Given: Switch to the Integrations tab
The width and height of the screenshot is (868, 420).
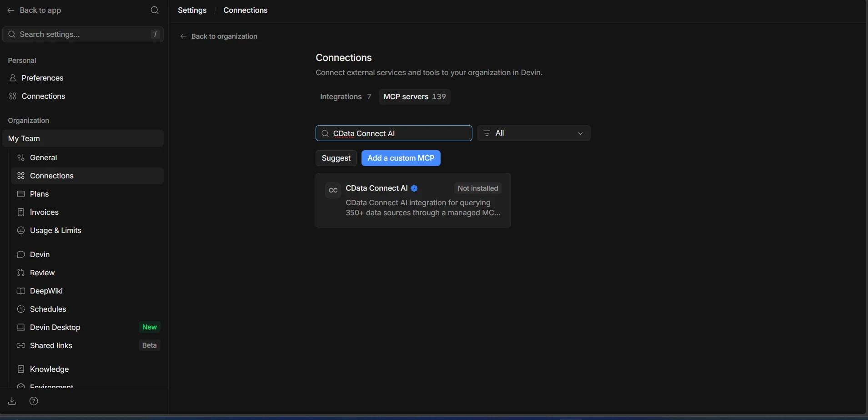Looking at the screenshot, I should pos(346,96).
